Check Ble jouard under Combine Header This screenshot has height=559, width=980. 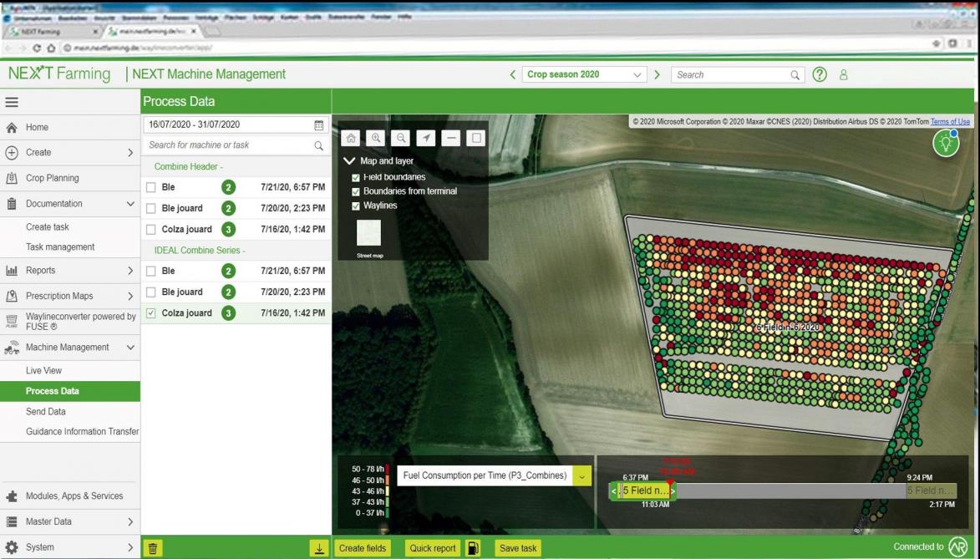click(x=150, y=209)
